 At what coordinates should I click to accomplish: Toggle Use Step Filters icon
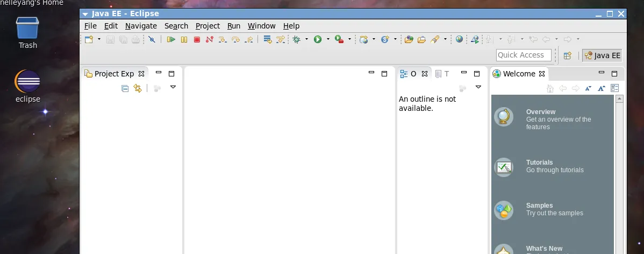pos(281,39)
